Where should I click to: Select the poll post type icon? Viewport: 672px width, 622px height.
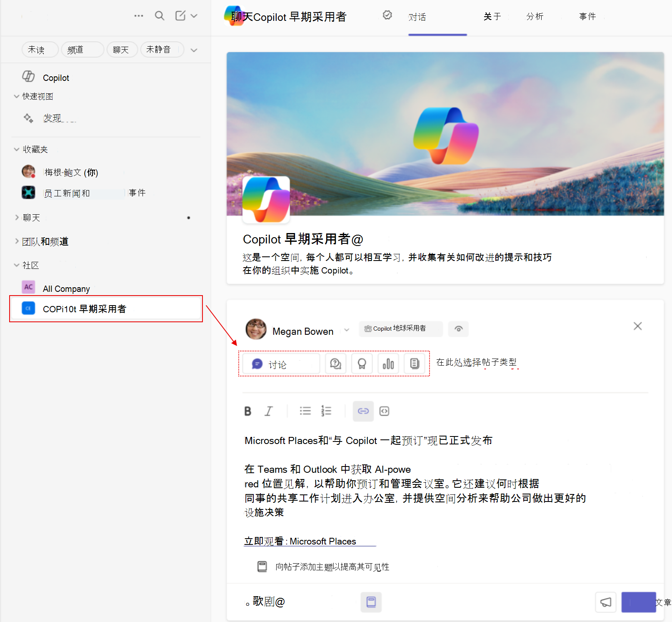coord(388,364)
